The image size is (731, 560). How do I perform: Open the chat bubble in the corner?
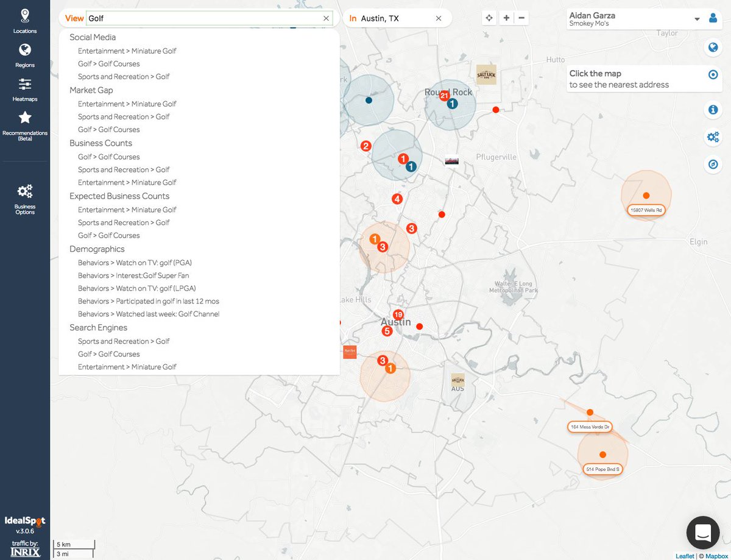702,533
